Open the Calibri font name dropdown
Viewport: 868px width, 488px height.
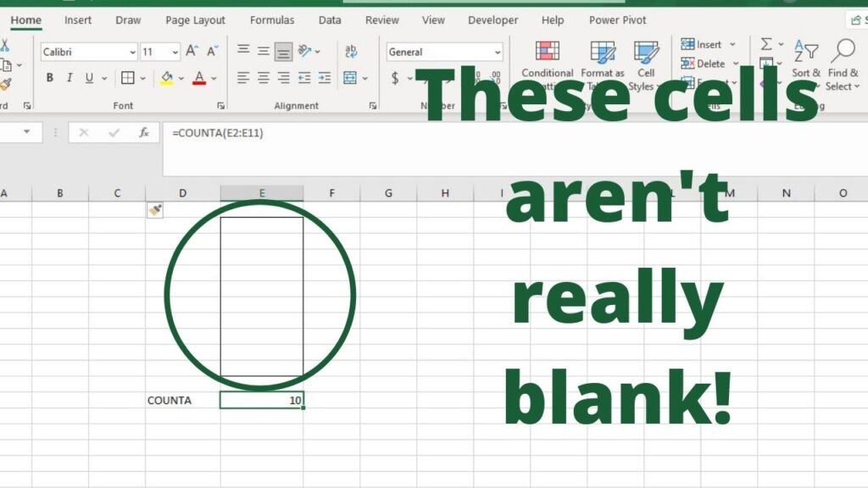click(132, 53)
